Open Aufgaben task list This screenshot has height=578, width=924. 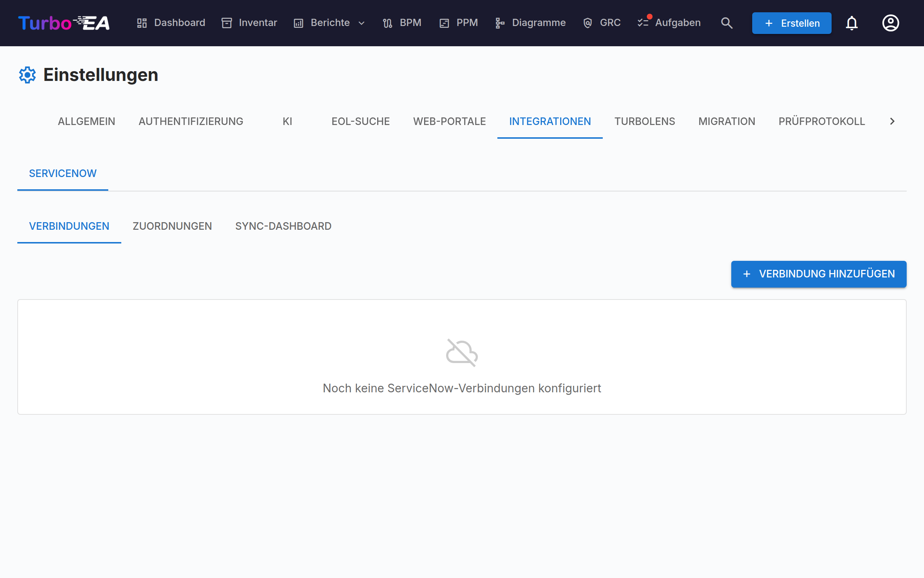tap(669, 23)
